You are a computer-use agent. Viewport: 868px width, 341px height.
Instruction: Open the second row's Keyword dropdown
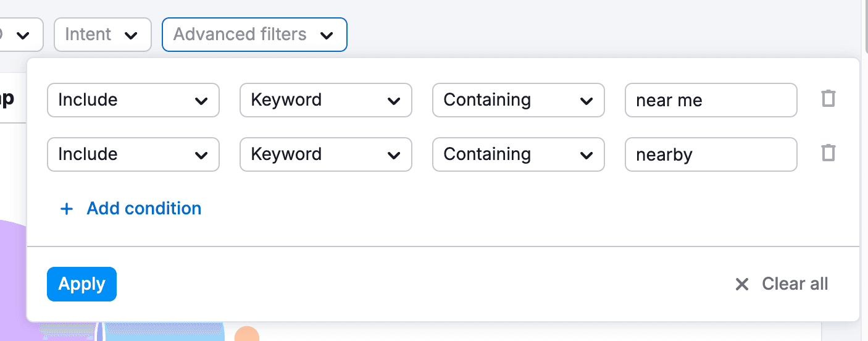(x=325, y=154)
